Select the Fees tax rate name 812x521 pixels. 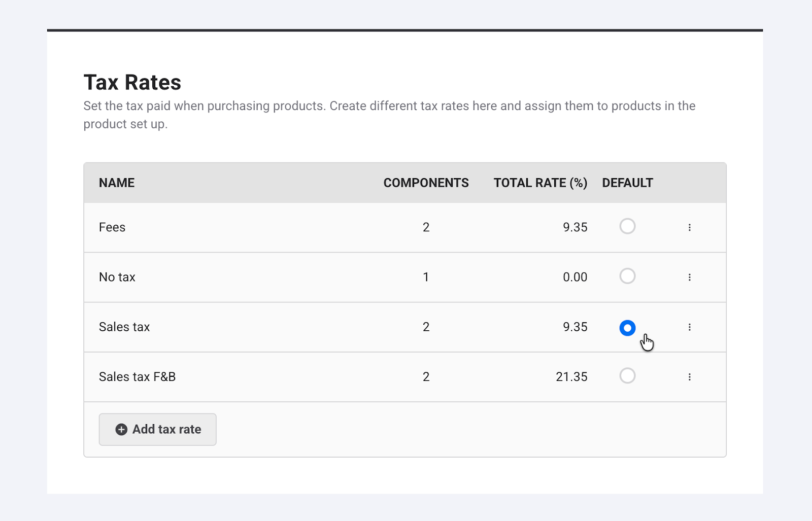112,227
